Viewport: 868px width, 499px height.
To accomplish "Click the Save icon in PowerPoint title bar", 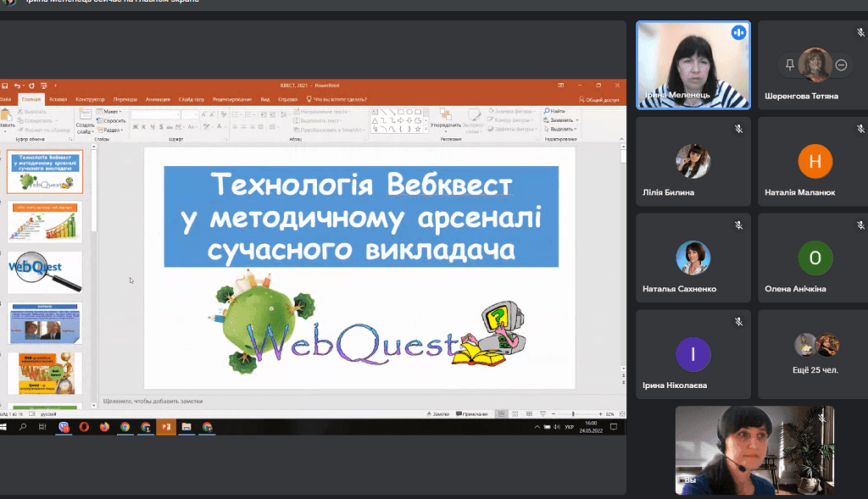I will [4, 86].
